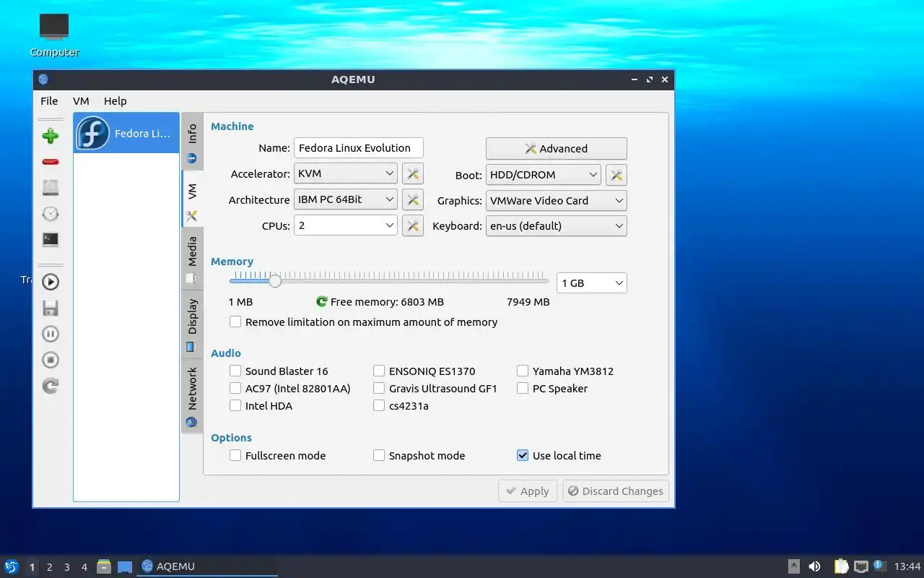The width and height of the screenshot is (924, 578).
Task: Open the disk image manager toolbar icon
Action: point(51,188)
